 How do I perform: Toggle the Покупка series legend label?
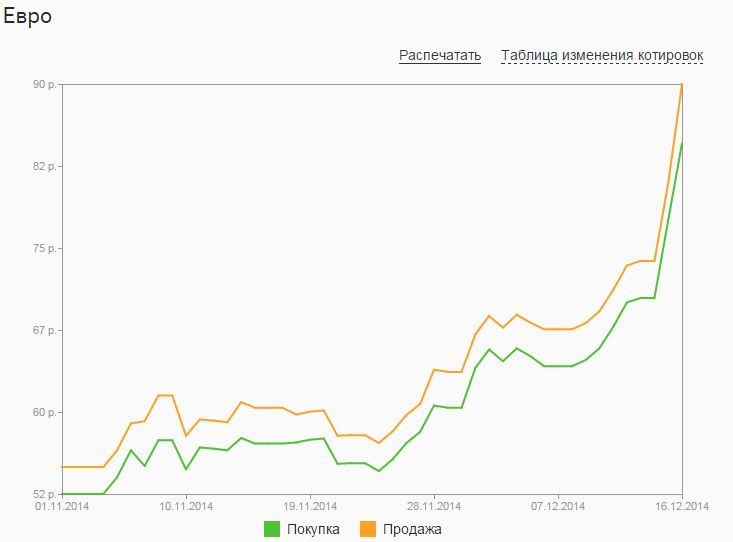pos(314,529)
